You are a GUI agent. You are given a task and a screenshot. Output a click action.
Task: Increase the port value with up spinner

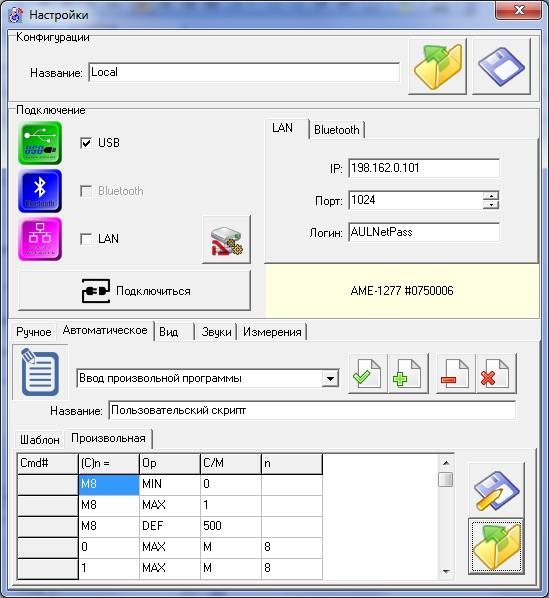click(x=491, y=196)
